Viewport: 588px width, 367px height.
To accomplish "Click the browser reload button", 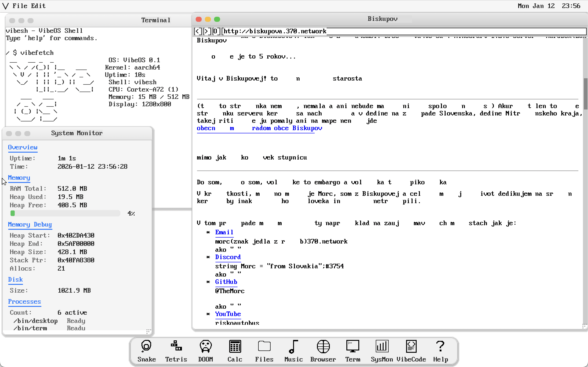I will click(x=216, y=31).
